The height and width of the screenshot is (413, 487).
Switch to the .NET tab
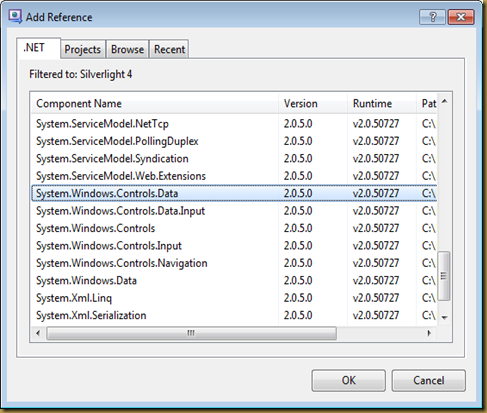[x=39, y=48]
